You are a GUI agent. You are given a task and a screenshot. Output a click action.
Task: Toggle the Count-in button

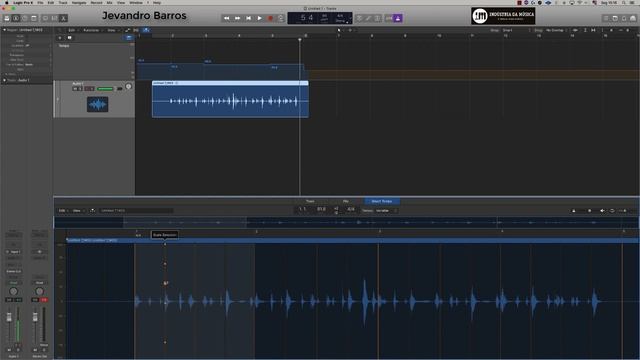389,18
